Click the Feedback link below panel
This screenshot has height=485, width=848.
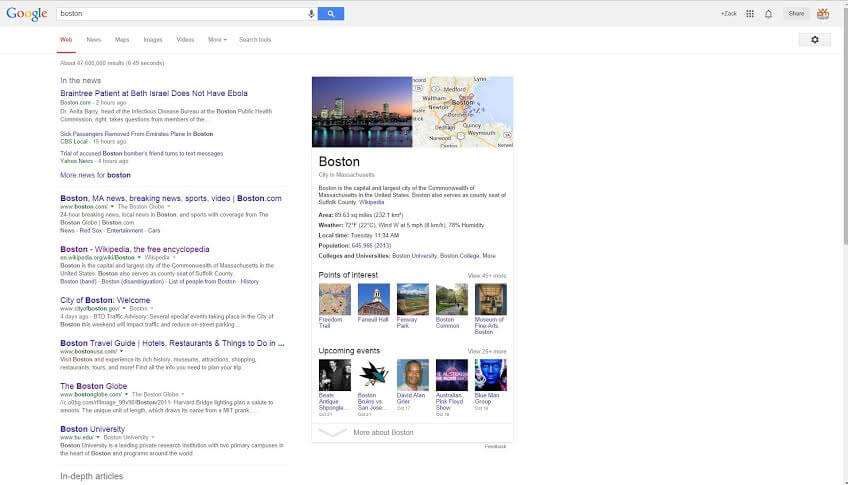pyautogui.click(x=495, y=447)
